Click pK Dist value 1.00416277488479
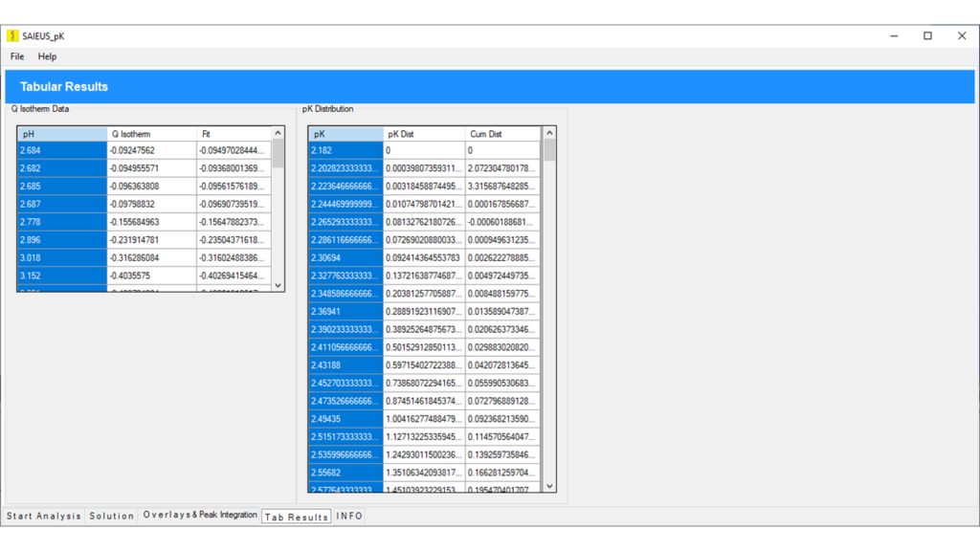This screenshot has width=980, height=551. click(x=424, y=419)
